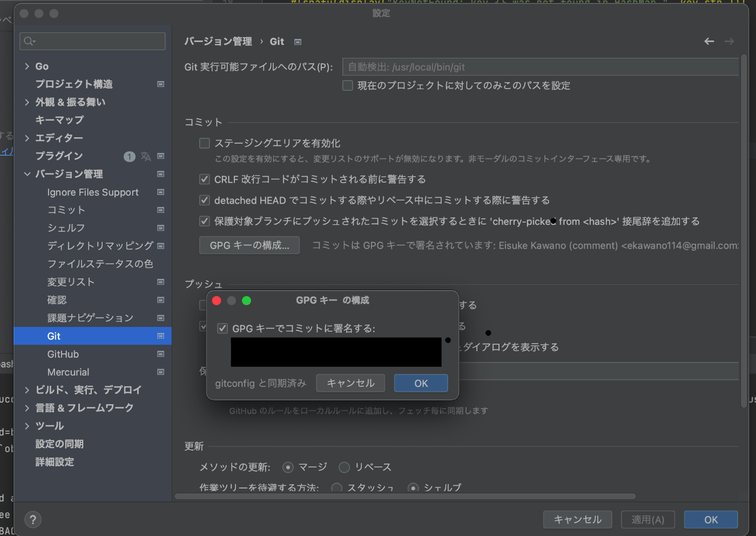Enable ステージングエリアを有効化 checkbox
Image resolution: width=756 pixels, height=536 pixels.
[205, 143]
